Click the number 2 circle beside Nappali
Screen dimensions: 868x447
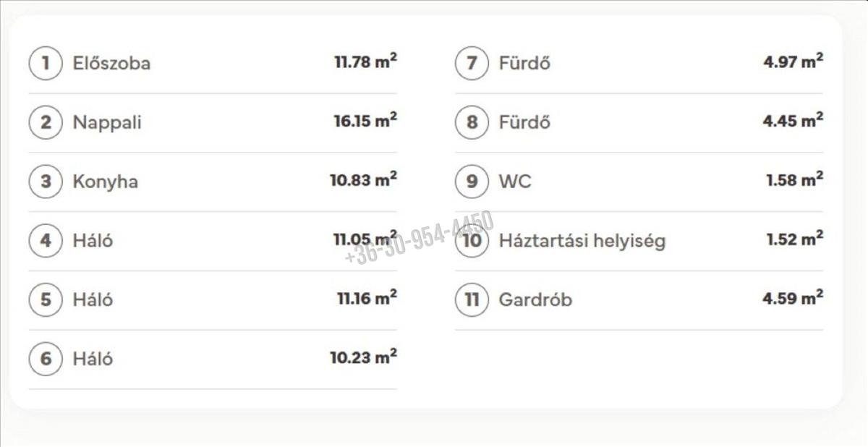tap(46, 122)
